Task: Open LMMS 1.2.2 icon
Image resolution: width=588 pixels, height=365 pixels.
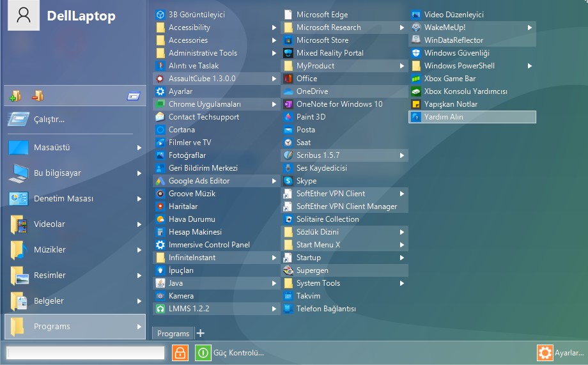Action: (160, 309)
